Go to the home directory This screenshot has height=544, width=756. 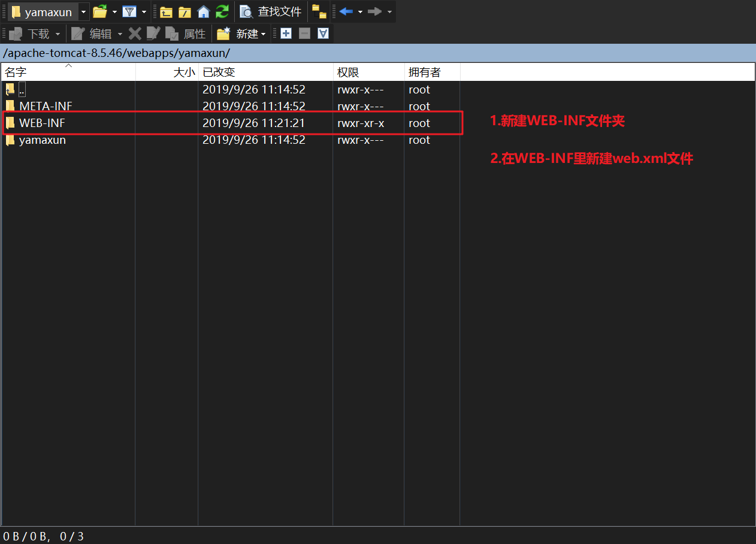[x=204, y=11]
